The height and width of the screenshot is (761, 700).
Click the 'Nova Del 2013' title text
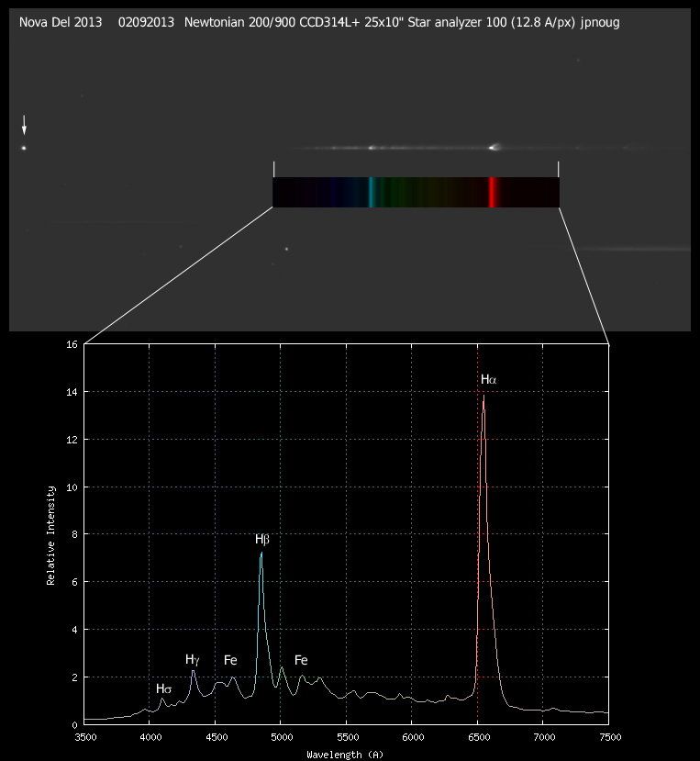(61, 22)
